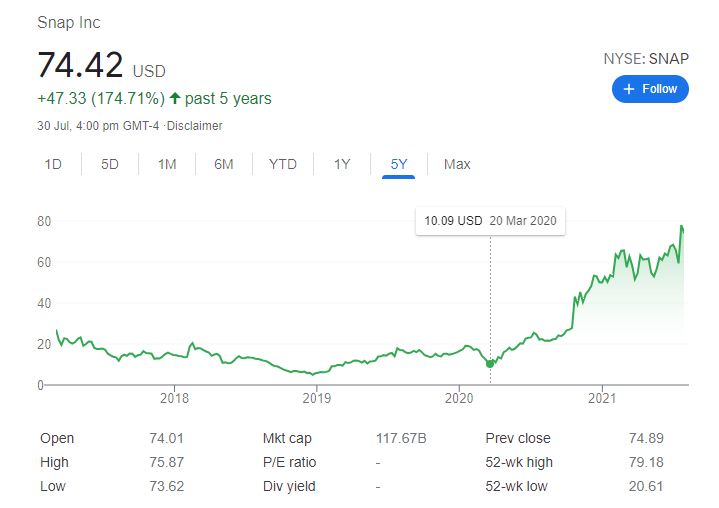Click the Low value 73.62
This screenshot has height=508, width=719.
click(166, 486)
